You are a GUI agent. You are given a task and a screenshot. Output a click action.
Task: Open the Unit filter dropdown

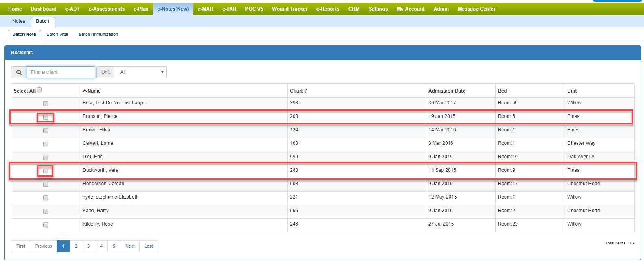pyautogui.click(x=140, y=72)
